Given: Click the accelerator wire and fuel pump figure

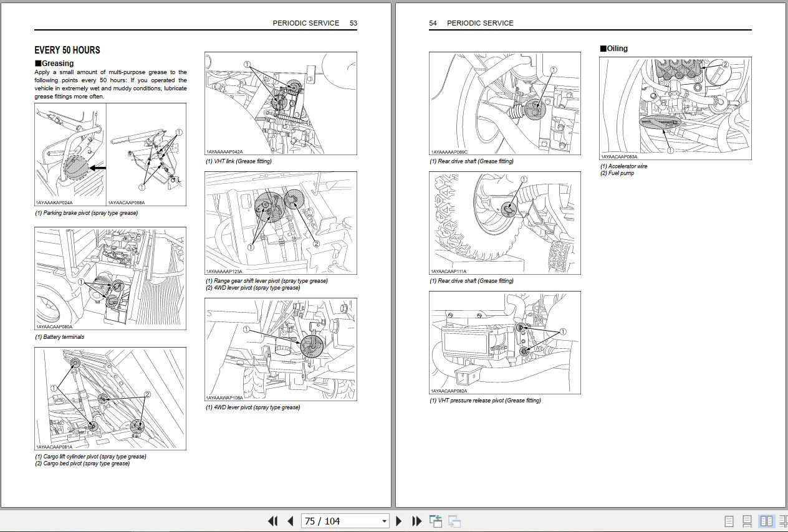Looking at the screenshot, I should 675,108.
